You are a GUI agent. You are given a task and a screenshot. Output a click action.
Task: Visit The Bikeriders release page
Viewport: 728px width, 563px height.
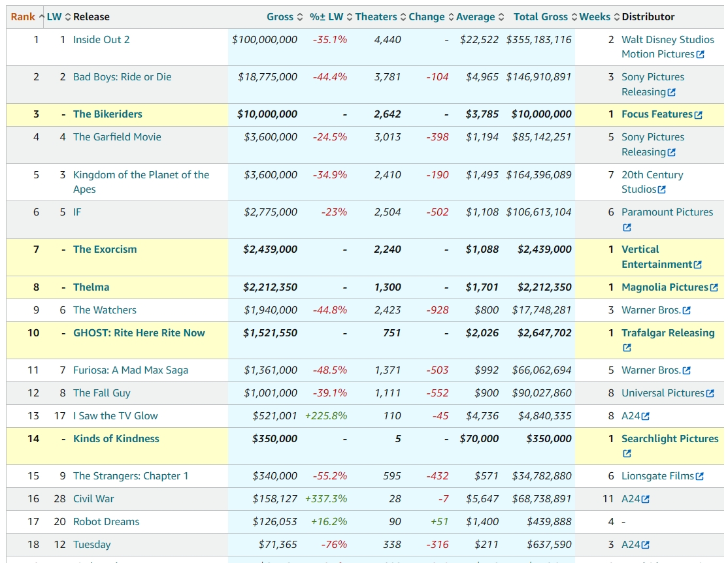pyautogui.click(x=108, y=114)
